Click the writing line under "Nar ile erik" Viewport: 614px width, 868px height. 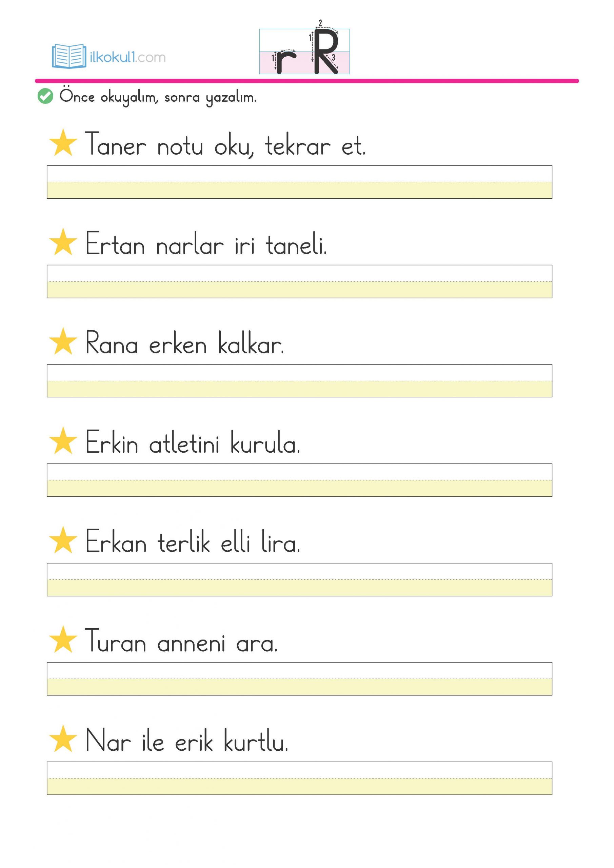coord(299,778)
